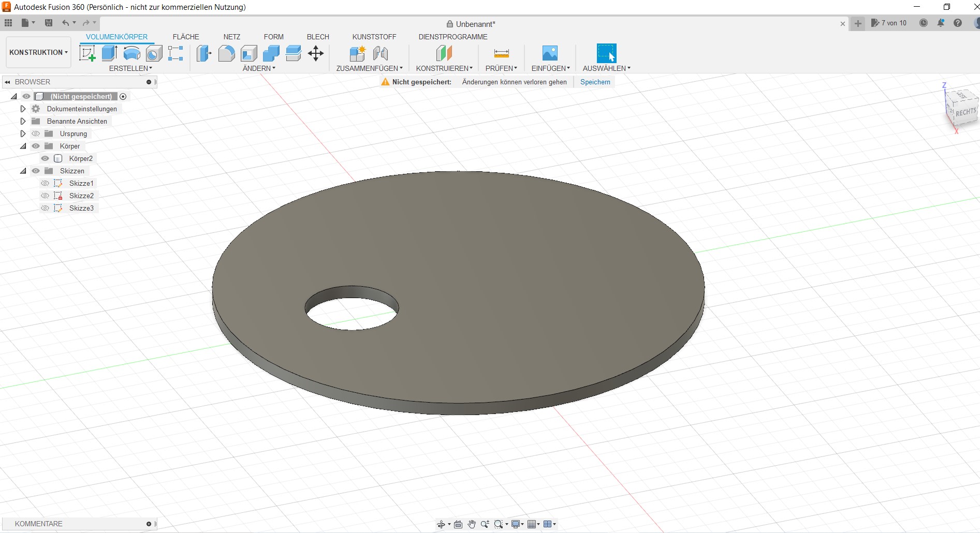
Task: Select the Move/Copy tool
Action: click(316, 53)
